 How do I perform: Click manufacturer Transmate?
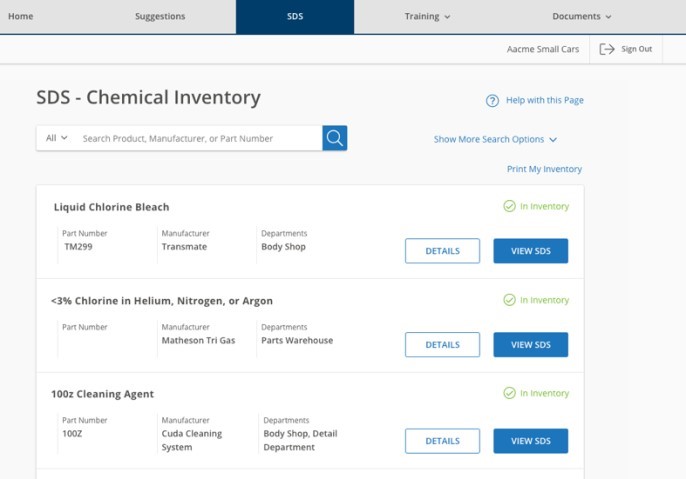coord(184,247)
